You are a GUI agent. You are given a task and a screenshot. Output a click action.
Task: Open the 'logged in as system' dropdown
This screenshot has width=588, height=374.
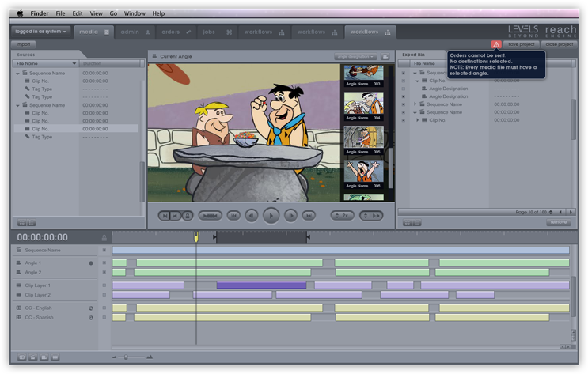[40, 32]
